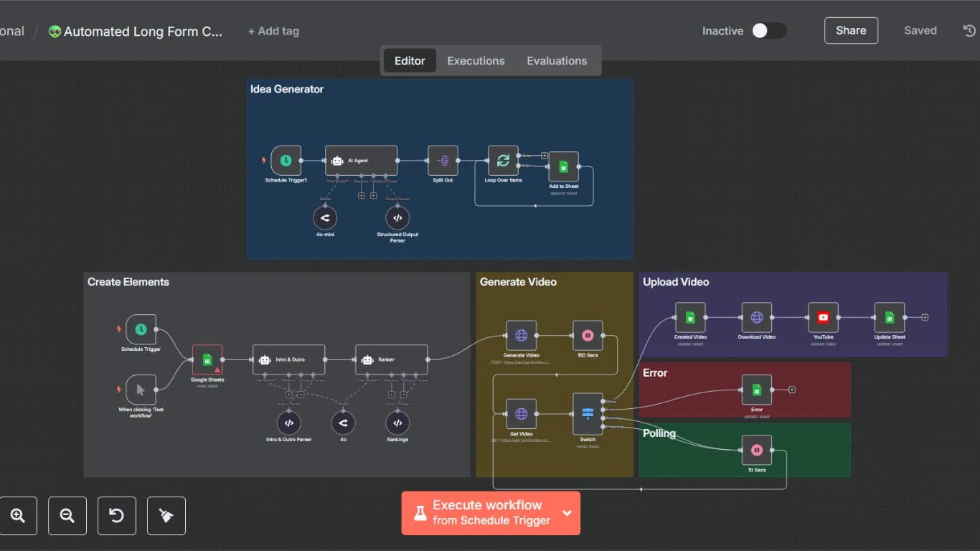The height and width of the screenshot is (551, 980).
Task: Select the Error sticky note title
Action: (655, 373)
